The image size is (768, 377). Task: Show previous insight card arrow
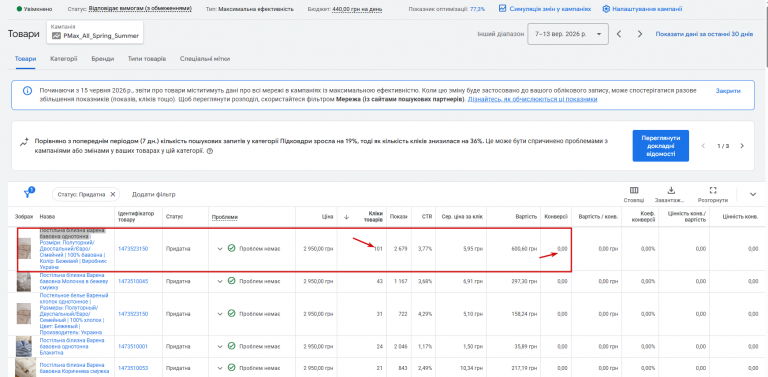(x=703, y=146)
